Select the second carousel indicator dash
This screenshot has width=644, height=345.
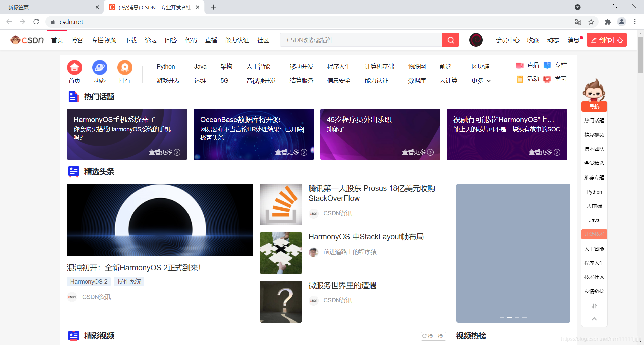click(x=509, y=317)
